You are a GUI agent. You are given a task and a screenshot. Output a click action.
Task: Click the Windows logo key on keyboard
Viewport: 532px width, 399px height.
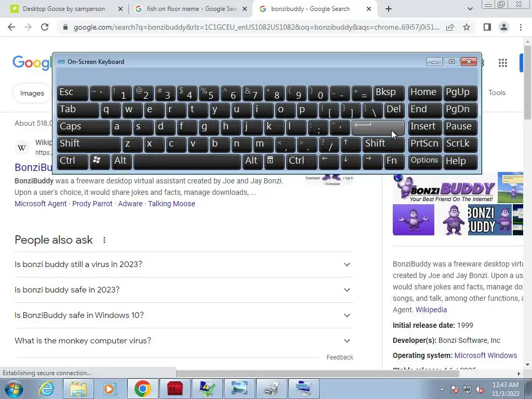tap(100, 161)
